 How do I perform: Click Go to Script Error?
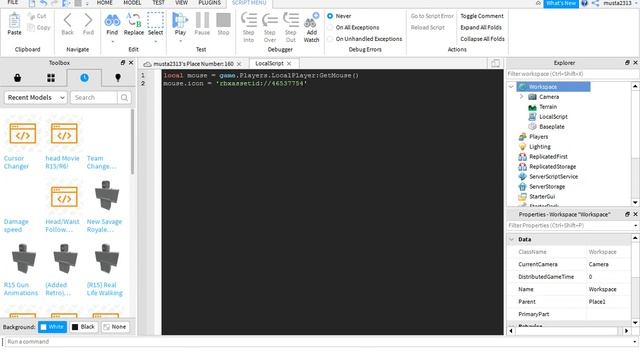click(432, 16)
